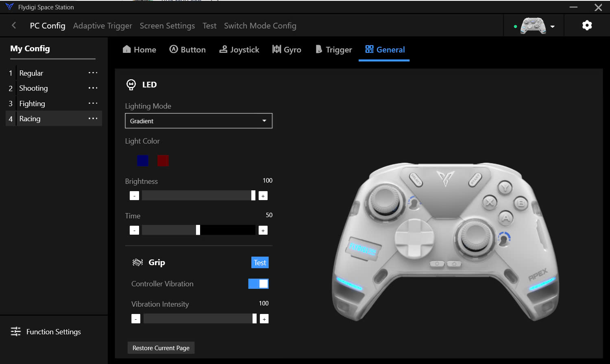Click the My Config heading
The image size is (610, 364).
pyautogui.click(x=30, y=48)
